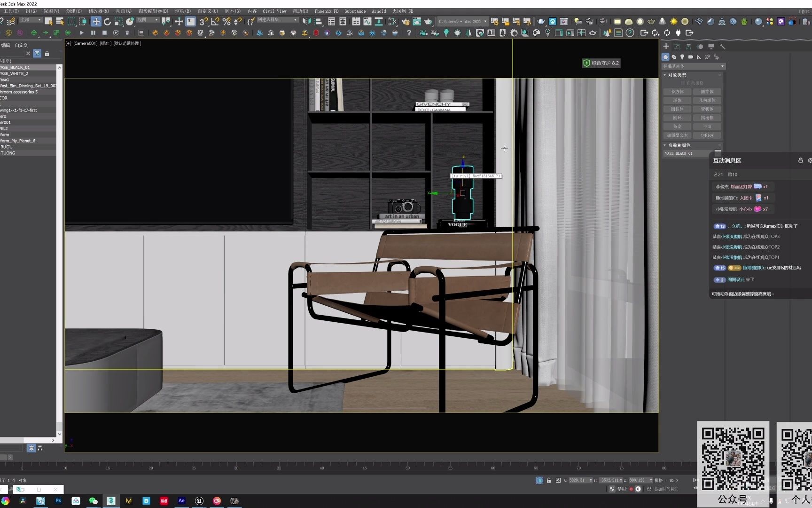Toggle the scene explorer lock icon
812x508 pixels.
(47, 54)
